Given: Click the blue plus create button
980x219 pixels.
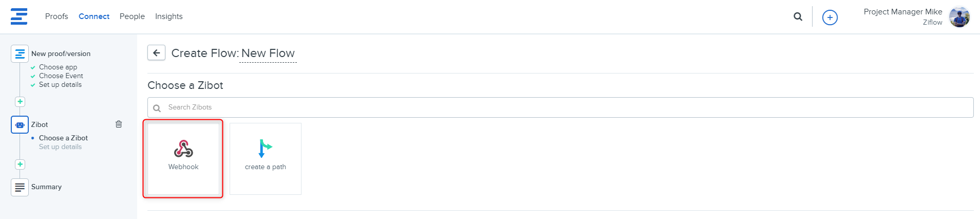Looking at the screenshot, I should [830, 17].
